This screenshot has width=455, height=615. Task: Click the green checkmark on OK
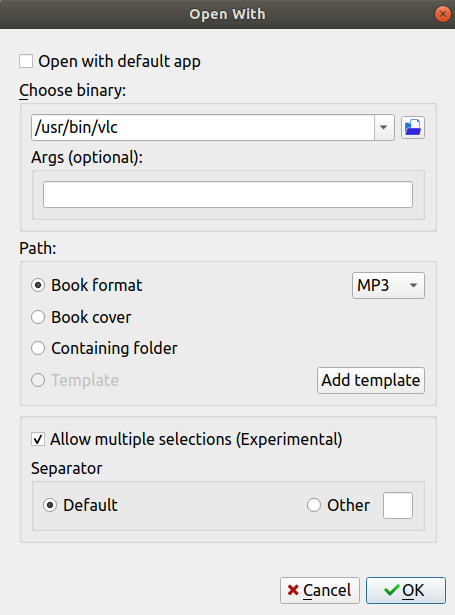point(391,590)
